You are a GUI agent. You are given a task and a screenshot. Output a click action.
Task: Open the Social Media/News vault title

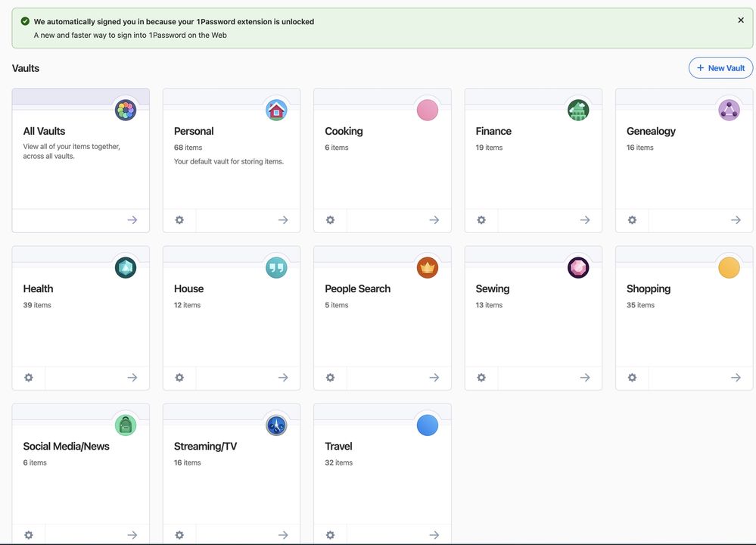click(x=66, y=447)
